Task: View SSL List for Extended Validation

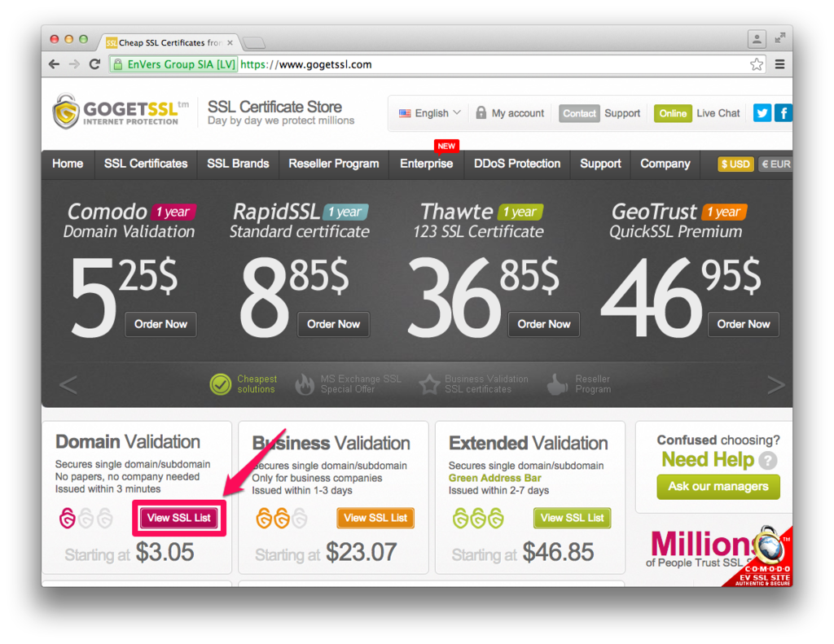Action: pos(573,518)
